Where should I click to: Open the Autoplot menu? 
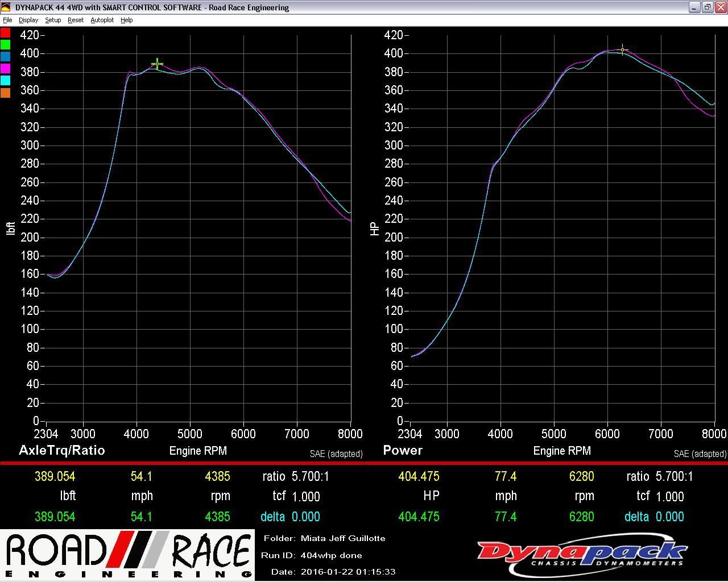click(102, 20)
